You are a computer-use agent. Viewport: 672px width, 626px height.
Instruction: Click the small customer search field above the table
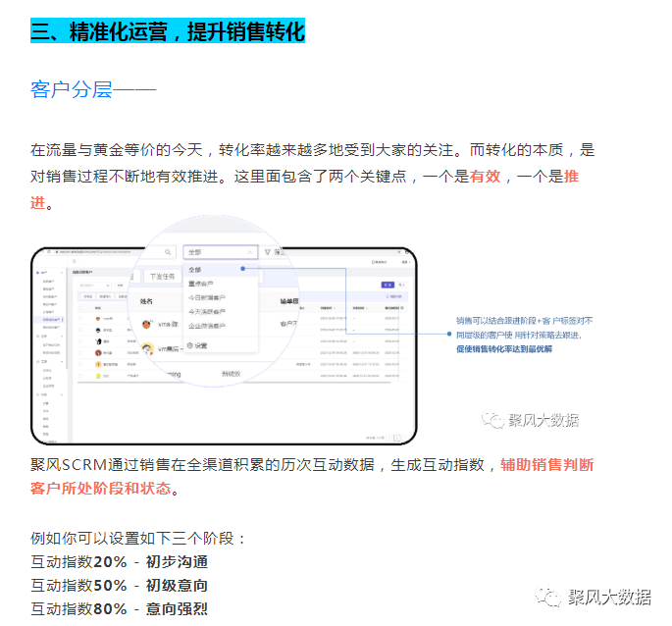94,286
